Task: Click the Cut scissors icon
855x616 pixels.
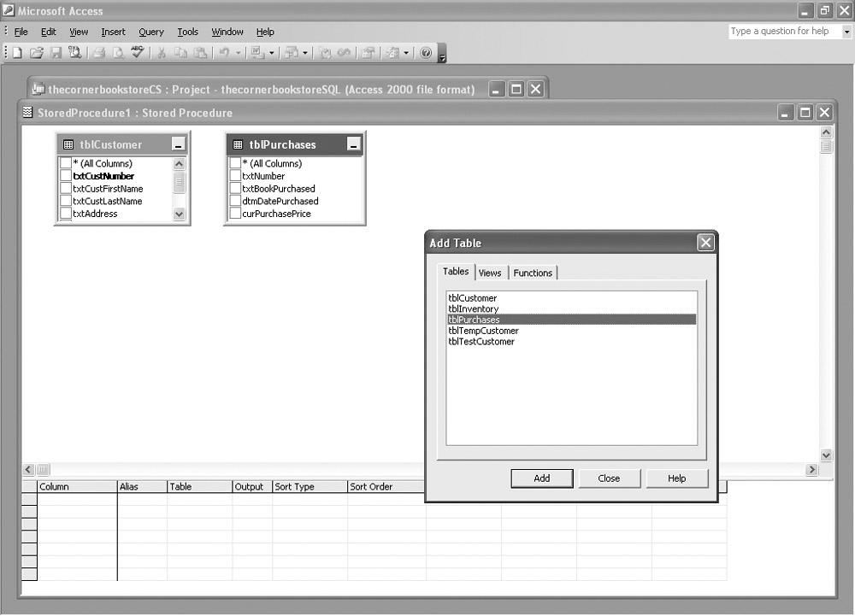Action: coord(161,53)
